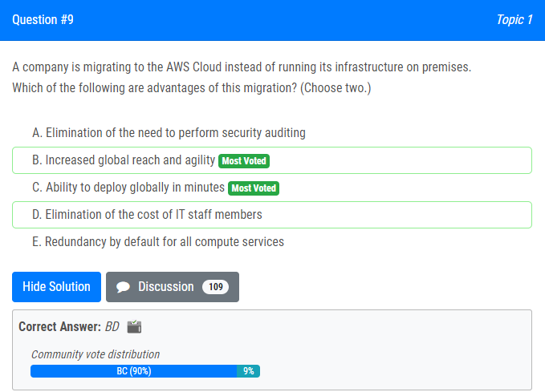Select answer D Elimination of IT staff cost

click(272, 215)
